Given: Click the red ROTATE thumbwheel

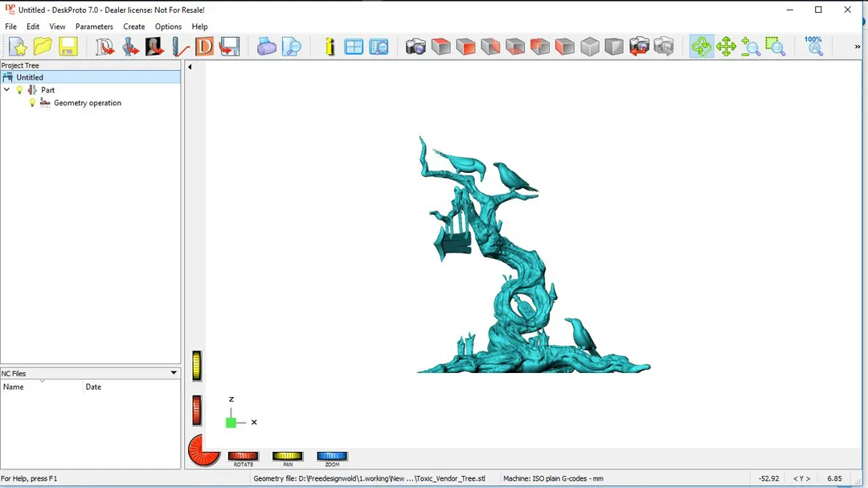Looking at the screenshot, I should (x=243, y=456).
